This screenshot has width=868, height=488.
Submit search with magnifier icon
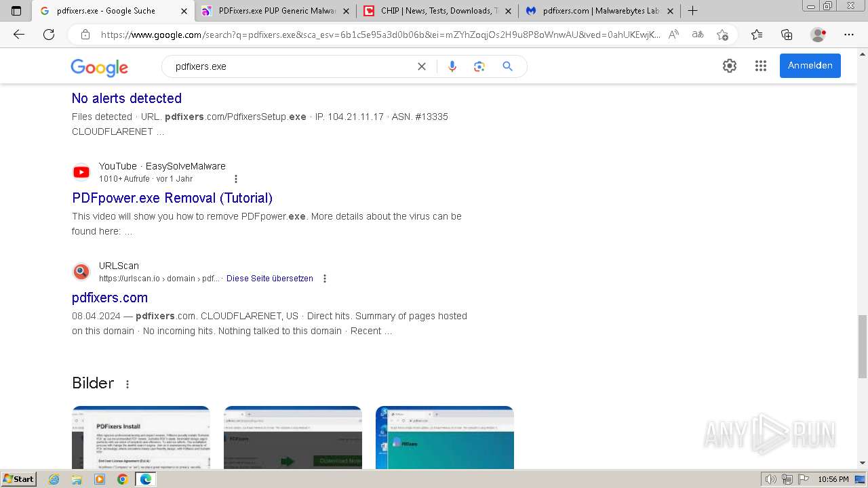tap(507, 66)
